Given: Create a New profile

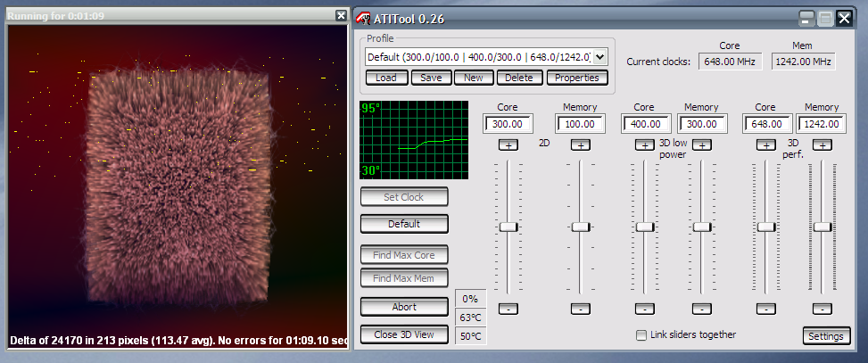Looking at the screenshot, I should tap(474, 78).
